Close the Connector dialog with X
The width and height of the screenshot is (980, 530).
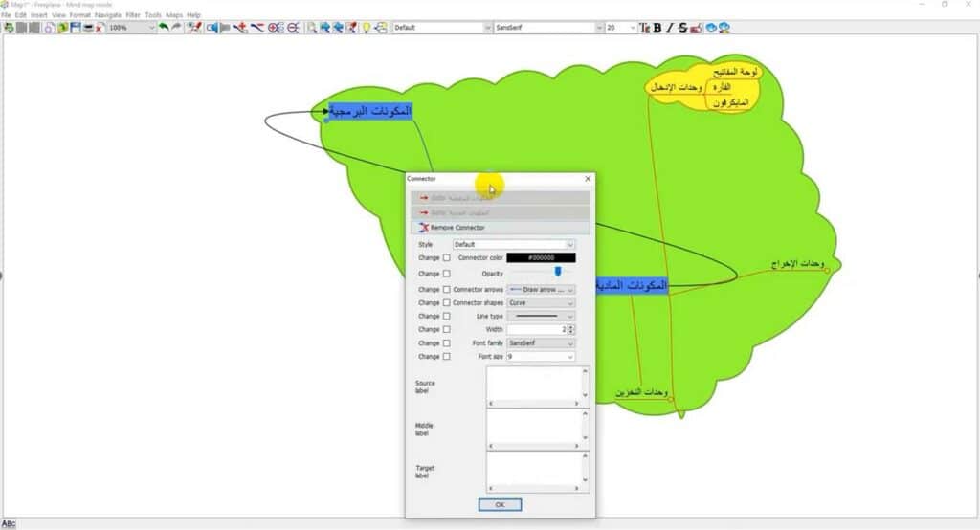pyautogui.click(x=588, y=179)
